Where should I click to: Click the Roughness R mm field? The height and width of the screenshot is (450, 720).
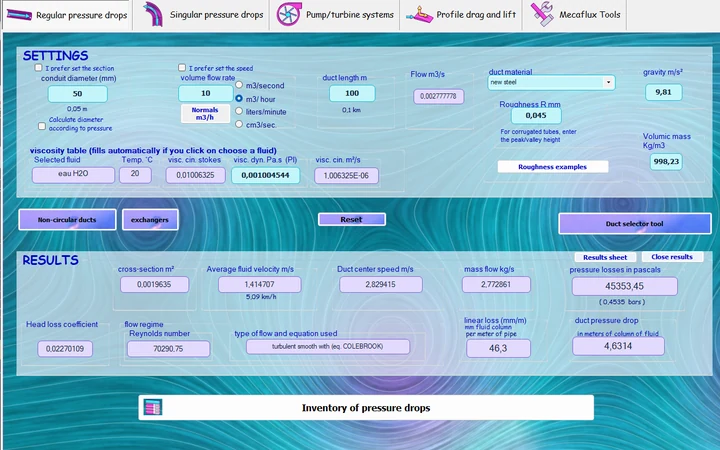[536, 116]
